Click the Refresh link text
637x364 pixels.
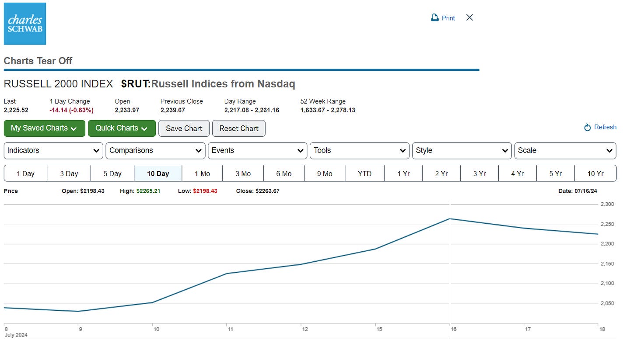pyautogui.click(x=605, y=127)
